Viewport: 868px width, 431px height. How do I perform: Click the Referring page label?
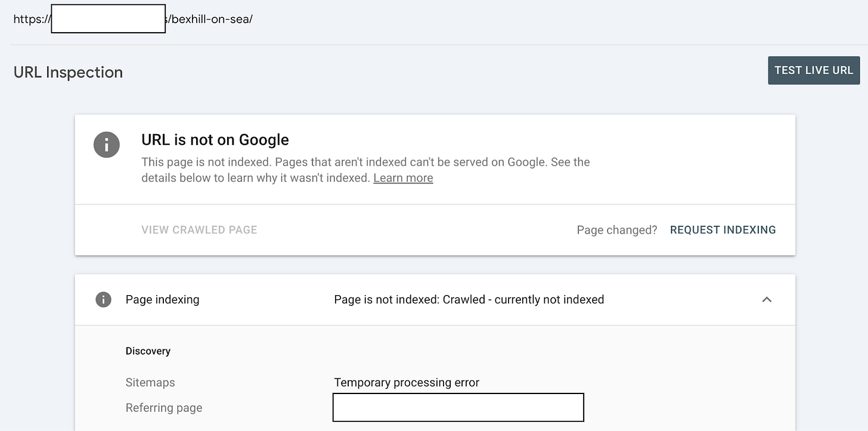164,408
